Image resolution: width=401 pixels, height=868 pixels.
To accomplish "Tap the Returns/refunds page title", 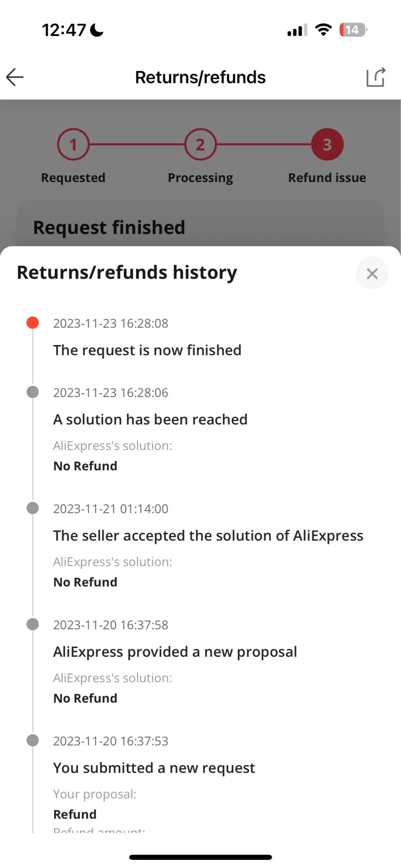I will [200, 77].
